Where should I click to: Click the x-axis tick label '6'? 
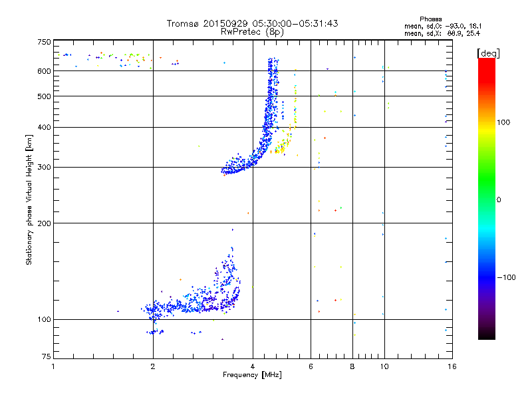[x=311, y=366]
